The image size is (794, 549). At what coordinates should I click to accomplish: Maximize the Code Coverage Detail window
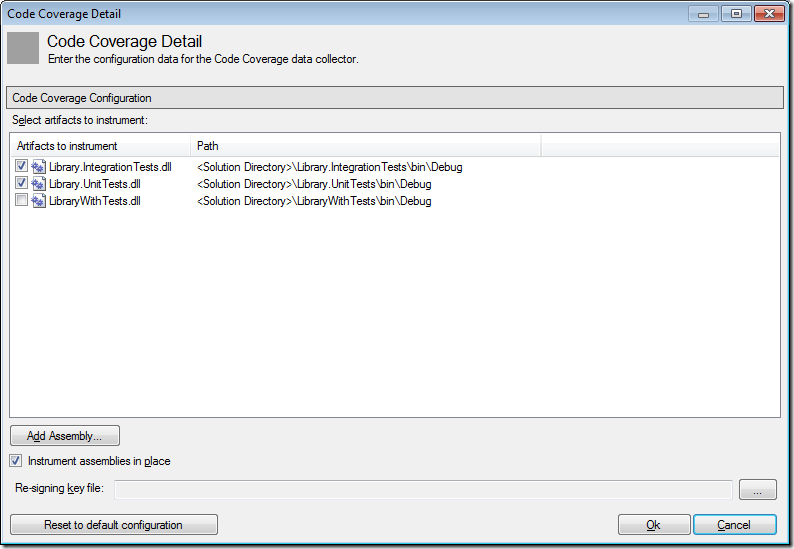tap(736, 14)
